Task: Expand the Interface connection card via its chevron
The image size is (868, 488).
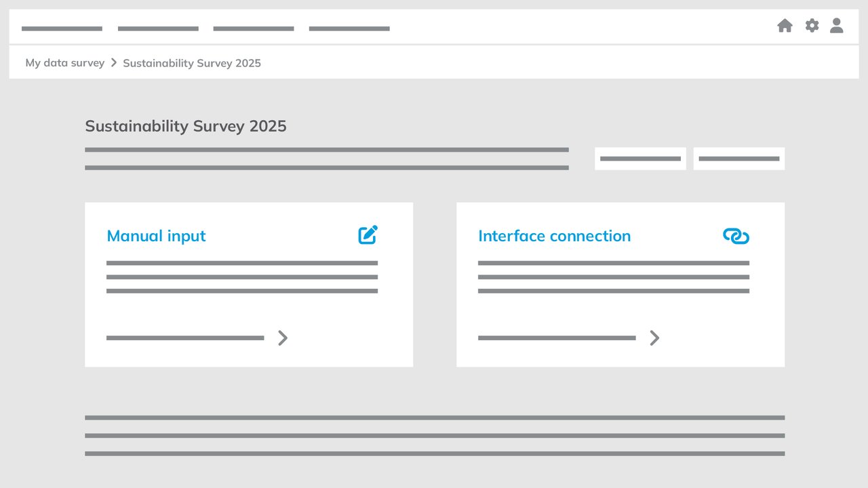Action: click(x=654, y=338)
